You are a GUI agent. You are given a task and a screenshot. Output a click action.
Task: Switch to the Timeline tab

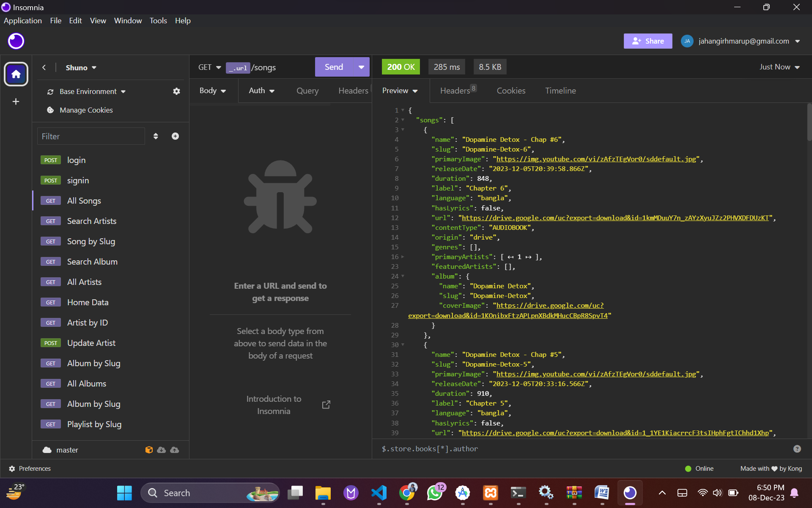[x=560, y=91]
